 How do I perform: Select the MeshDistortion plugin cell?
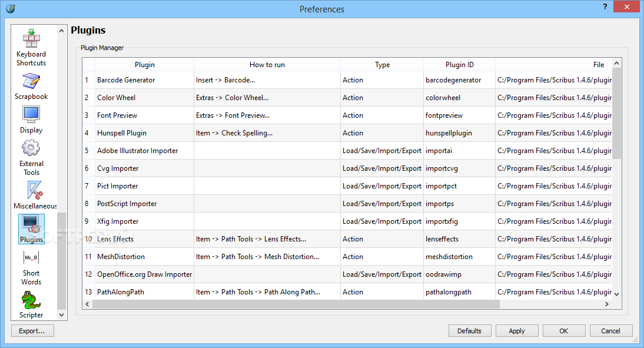pos(145,257)
